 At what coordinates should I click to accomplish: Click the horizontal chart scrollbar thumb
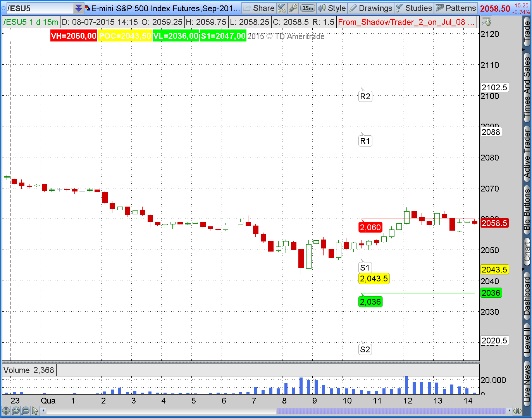click(x=391, y=410)
